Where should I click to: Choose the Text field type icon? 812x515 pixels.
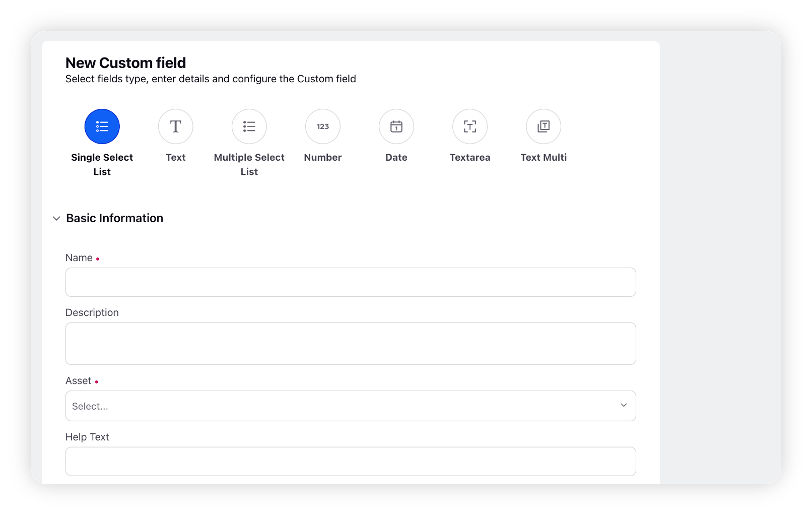click(x=176, y=126)
